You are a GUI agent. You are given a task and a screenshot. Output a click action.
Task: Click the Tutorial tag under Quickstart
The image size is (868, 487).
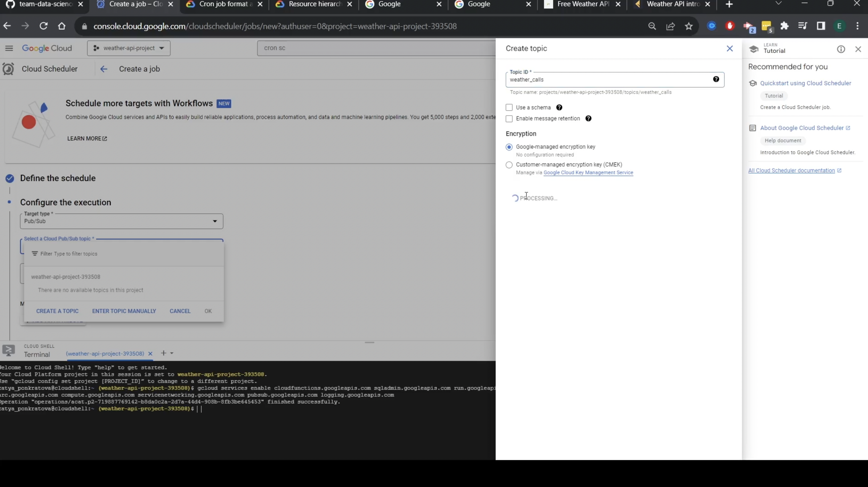(774, 96)
